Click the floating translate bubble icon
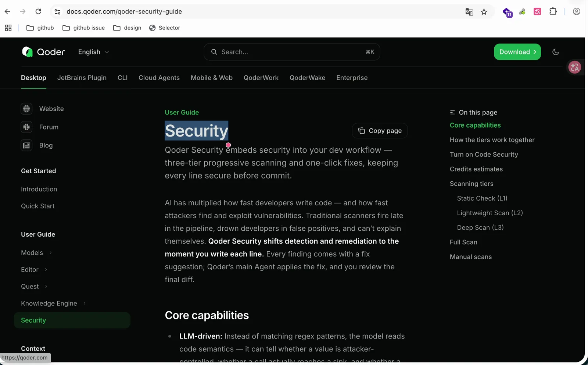 [x=574, y=67]
